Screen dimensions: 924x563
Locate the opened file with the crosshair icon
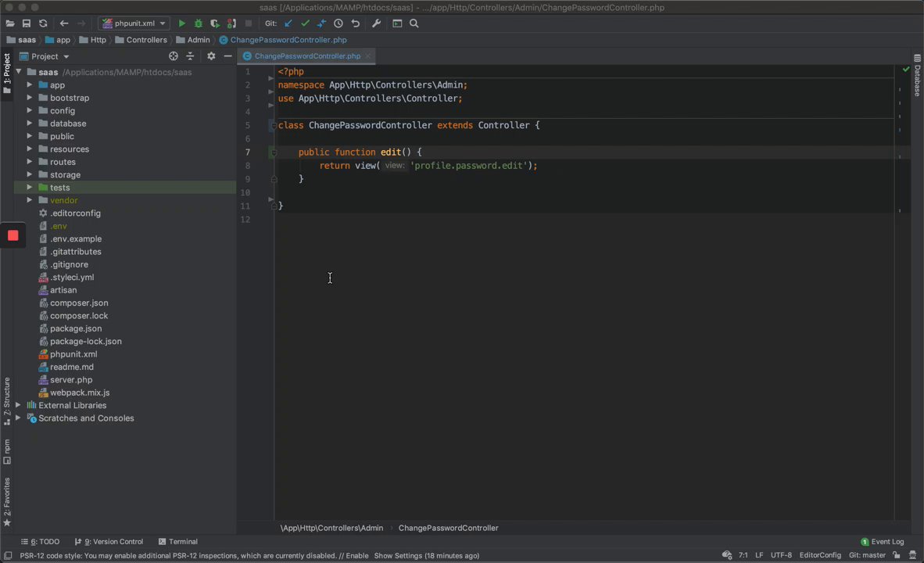coord(174,56)
